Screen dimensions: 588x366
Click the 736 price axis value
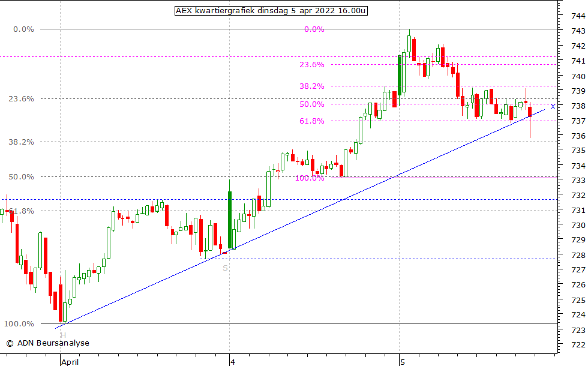click(x=578, y=136)
